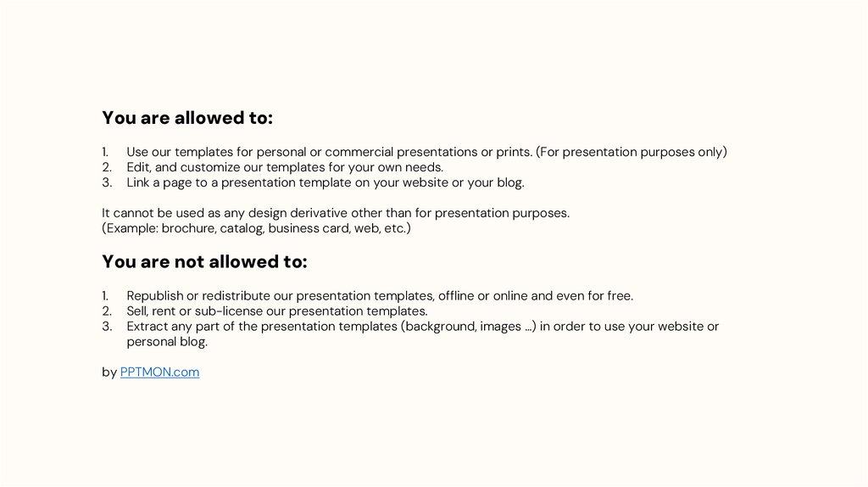Click the 'Sell, rent or sub-license' list item
Screen dimensions: 868x487
(277, 311)
